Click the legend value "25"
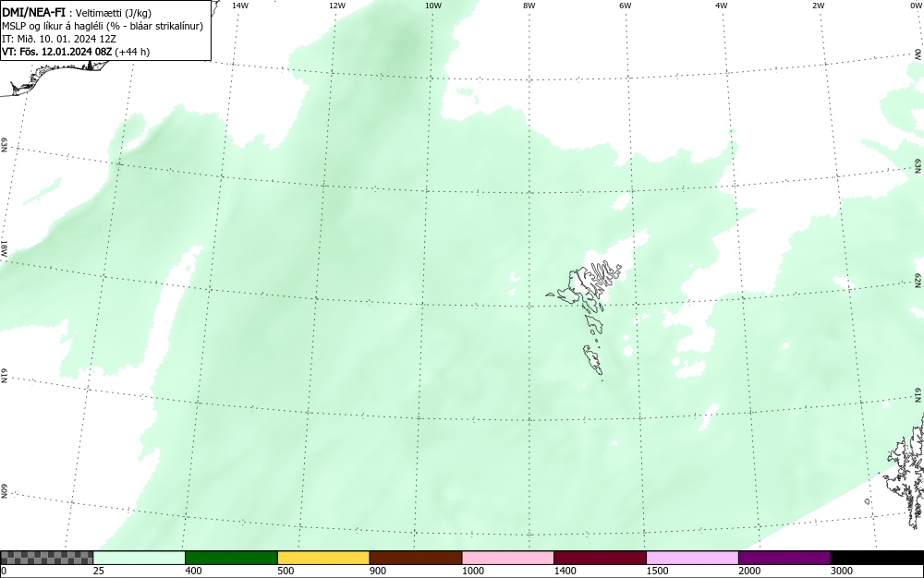The width and height of the screenshot is (924, 578). [99, 571]
